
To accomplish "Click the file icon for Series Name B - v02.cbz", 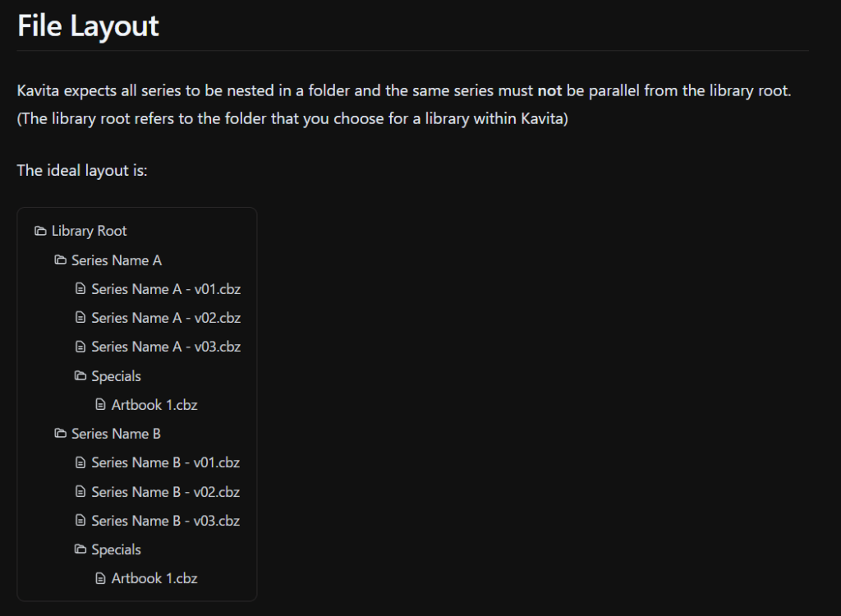I will [80, 492].
